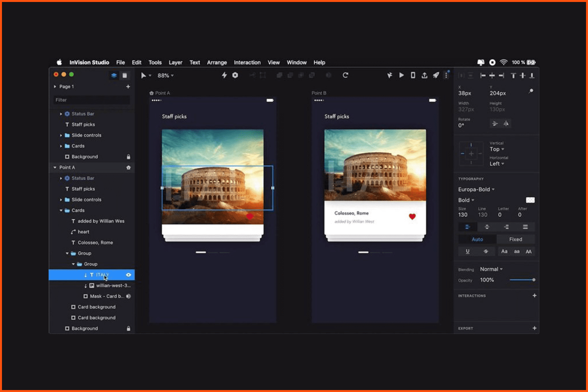This screenshot has height=392, width=588.
Task: Align selection to bottom edge
Action: pos(532,75)
